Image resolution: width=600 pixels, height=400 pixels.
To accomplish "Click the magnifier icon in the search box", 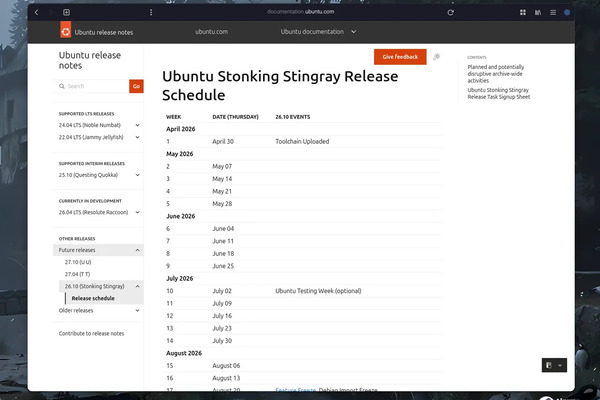I will (62, 86).
